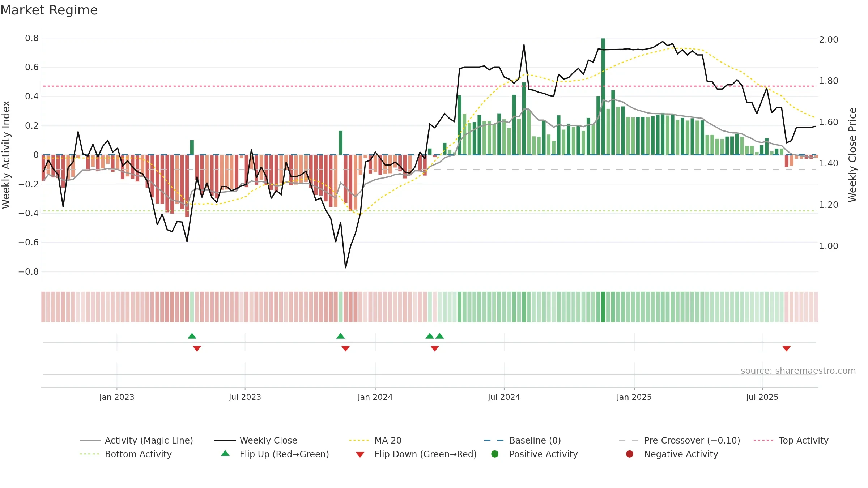Screen dimensions: 868x488
Task: Click the source: sharemaestro.com text
Action: 798,371
